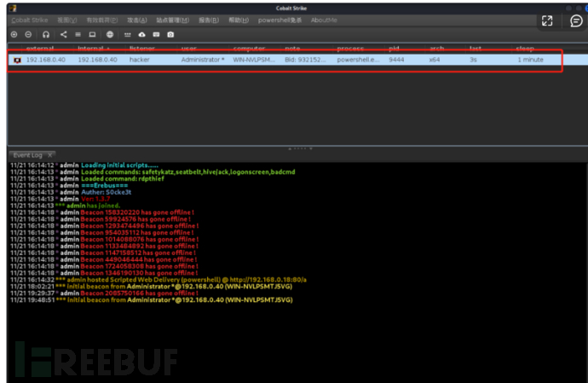The height and width of the screenshot is (383, 588).
Task: Open the 站点管理(M) menu
Action: pyautogui.click(x=172, y=20)
